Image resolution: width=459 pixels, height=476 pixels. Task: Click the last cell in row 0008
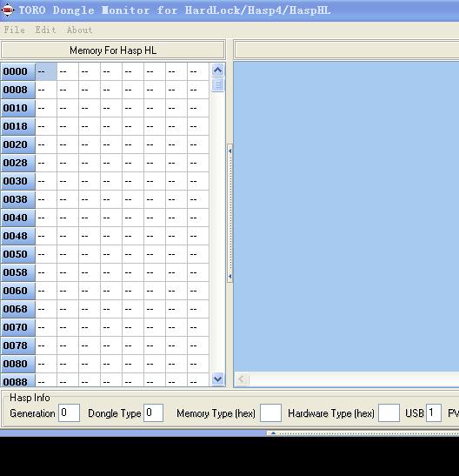pos(198,90)
